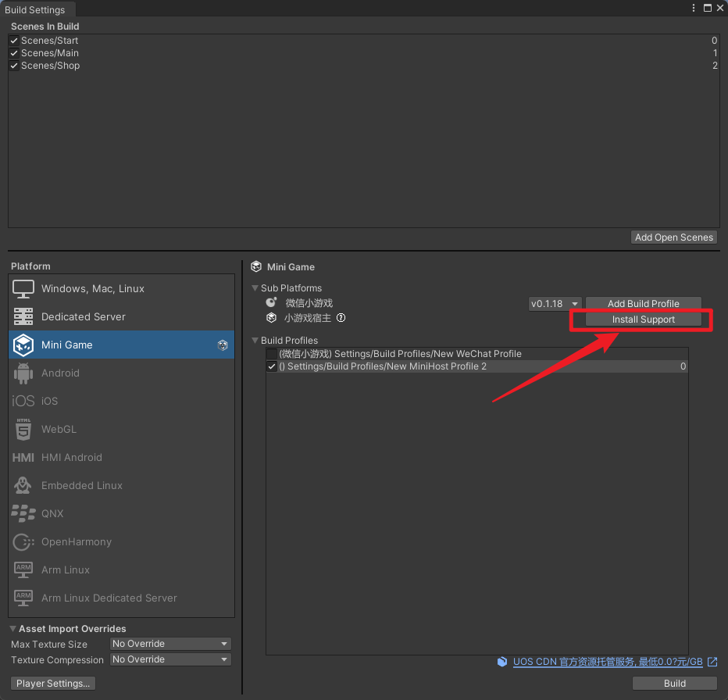Choose the iOS platform icon
The width and height of the screenshot is (728, 700).
click(23, 402)
